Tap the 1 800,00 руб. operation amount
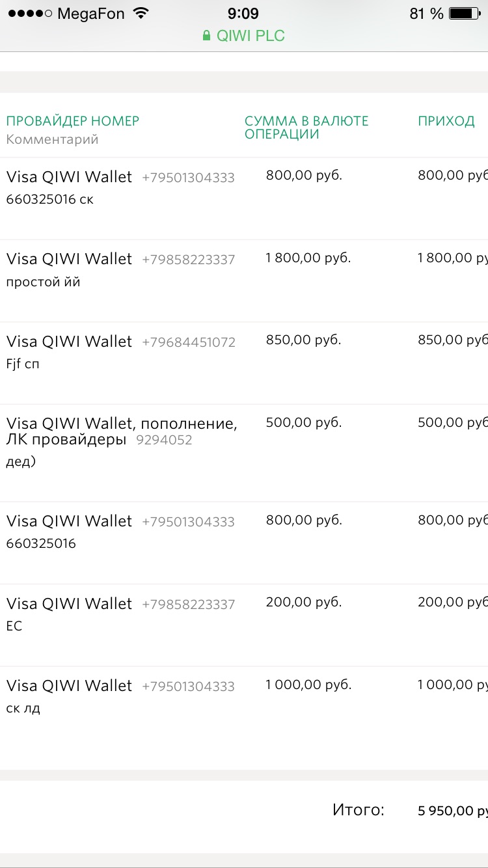Viewport: 488px width, 868px height. tap(308, 258)
